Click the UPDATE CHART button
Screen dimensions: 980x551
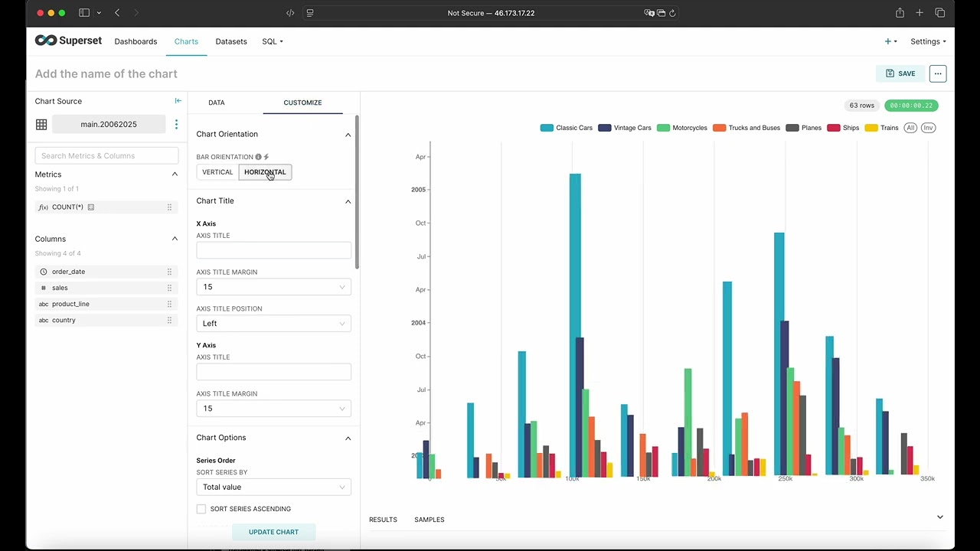tap(273, 532)
